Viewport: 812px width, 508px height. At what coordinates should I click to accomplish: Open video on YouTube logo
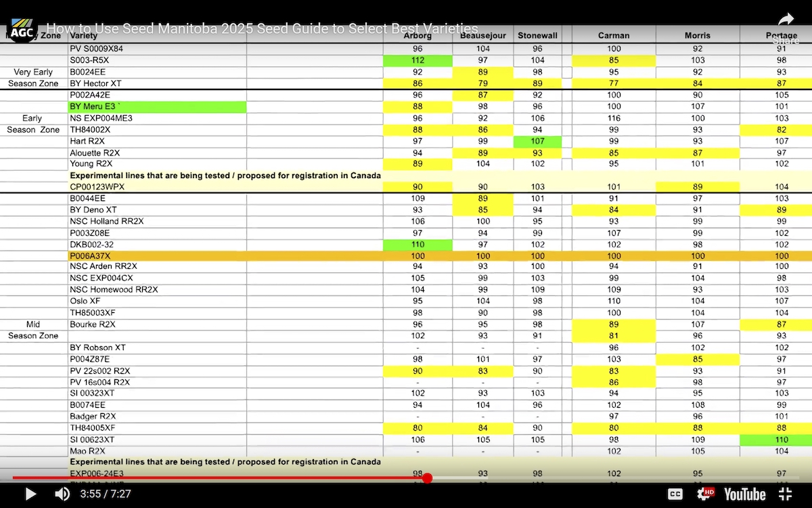(745, 494)
